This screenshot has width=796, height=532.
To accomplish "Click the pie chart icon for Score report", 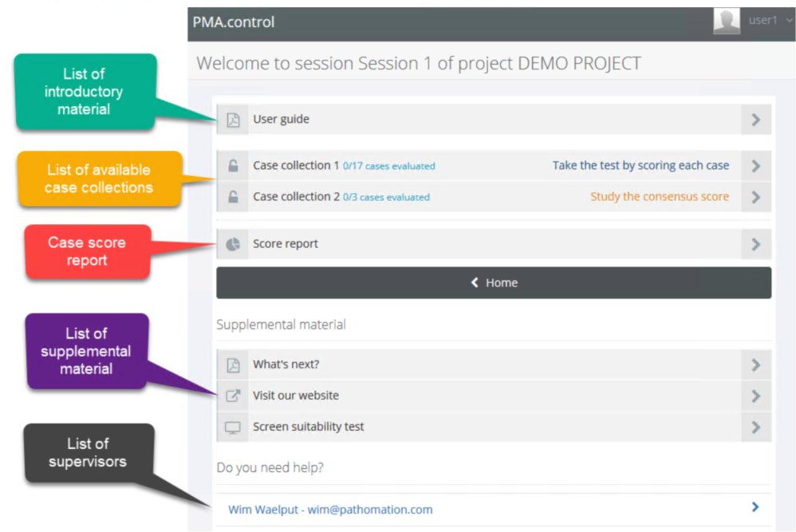I will (x=233, y=244).
